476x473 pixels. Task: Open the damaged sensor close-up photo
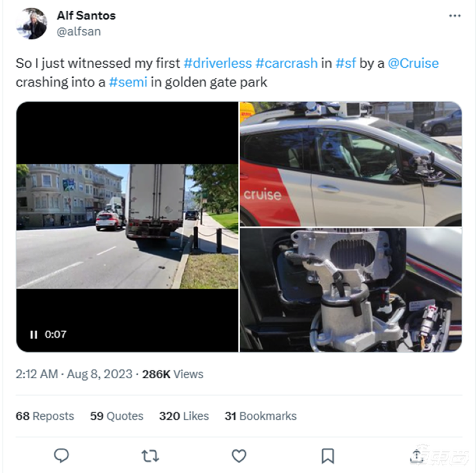coord(351,290)
